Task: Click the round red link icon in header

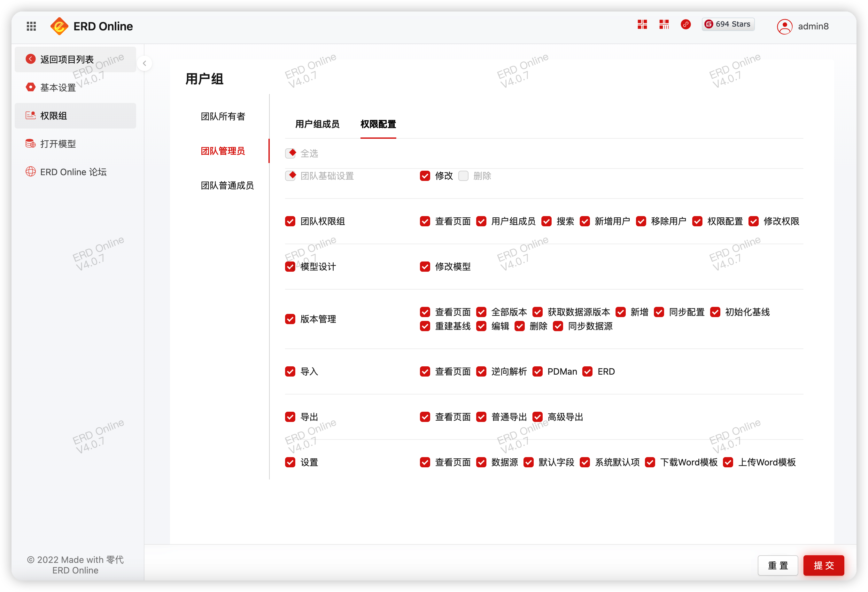Action: coord(686,25)
